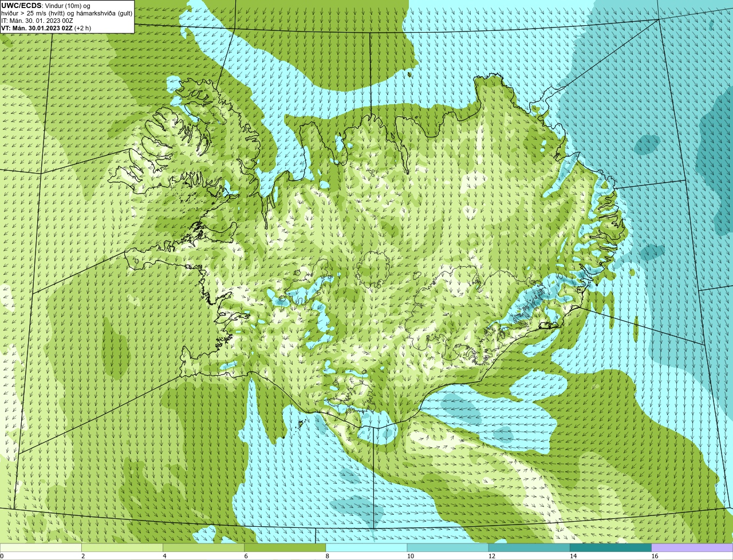Click the 8–10 m/s light cyan legend swatch
Viewport: 733px width, 560px height.
[366, 547]
